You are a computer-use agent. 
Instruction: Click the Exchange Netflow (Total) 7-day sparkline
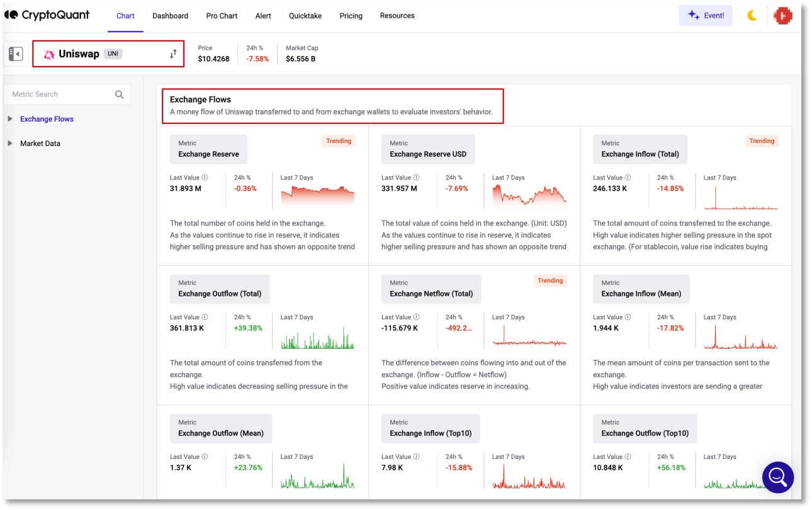coord(529,337)
